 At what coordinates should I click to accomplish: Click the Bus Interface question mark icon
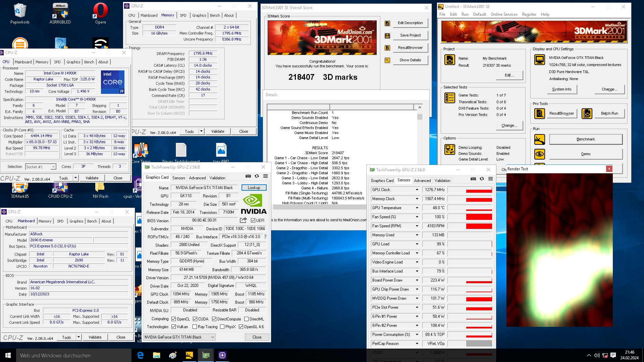(265, 237)
